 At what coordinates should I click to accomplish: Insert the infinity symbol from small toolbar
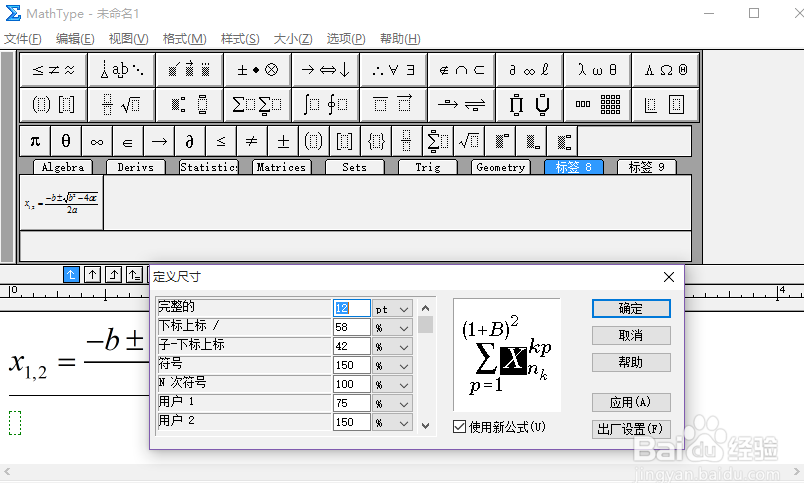tap(97, 141)
